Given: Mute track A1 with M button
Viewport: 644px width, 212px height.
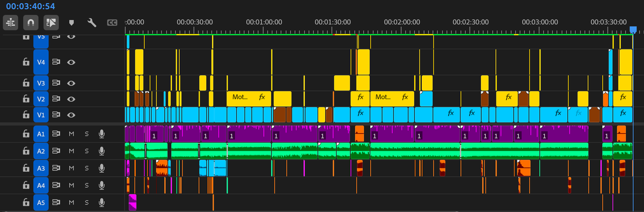Looking at the screenshot, I should (71, 135).
